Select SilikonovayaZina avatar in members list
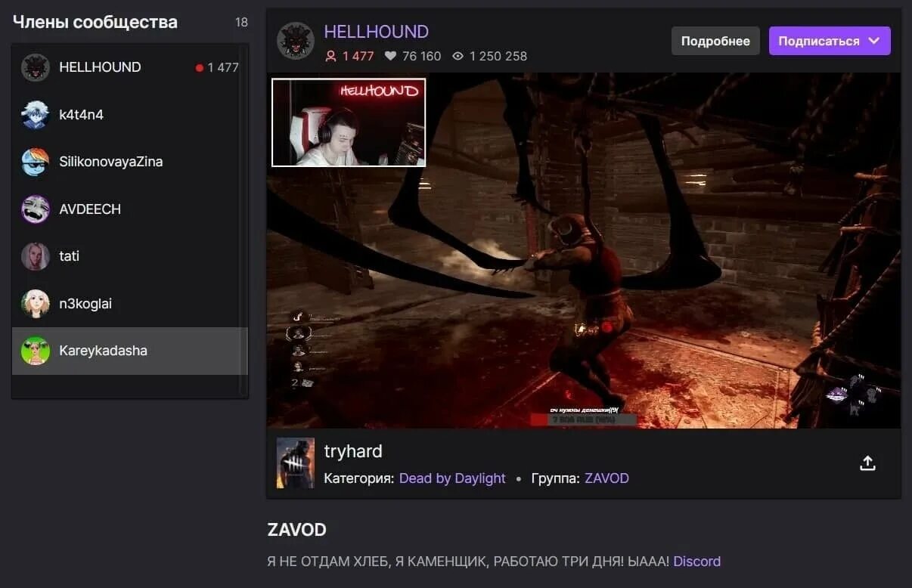 click(x=36, y=162)
